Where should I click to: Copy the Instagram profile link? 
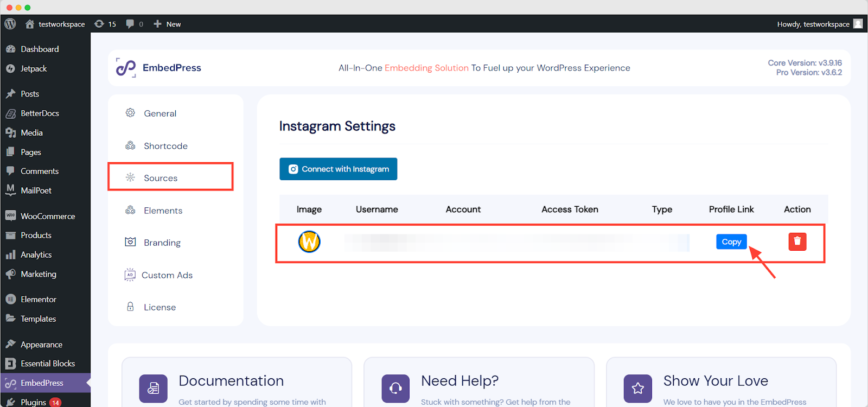pyautogui.click(x=731, y=242)
